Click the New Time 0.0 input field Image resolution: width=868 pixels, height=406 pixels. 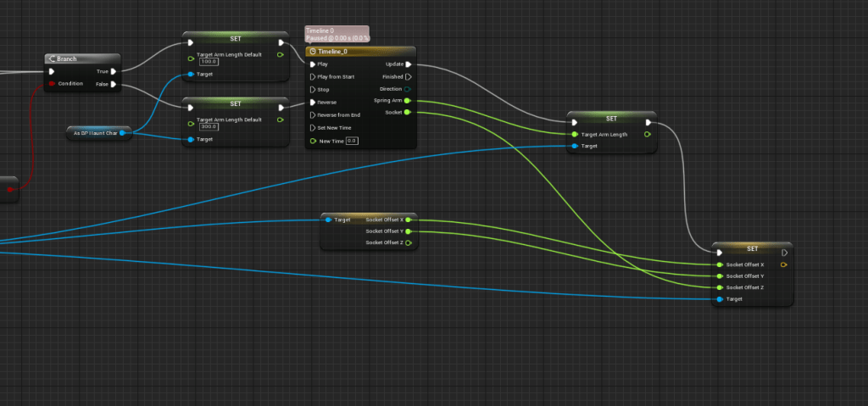[x=352, y=141]
